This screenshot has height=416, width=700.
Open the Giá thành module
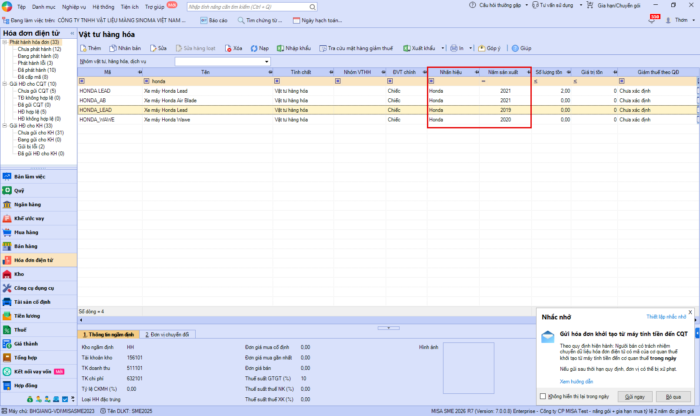[39, 344]
